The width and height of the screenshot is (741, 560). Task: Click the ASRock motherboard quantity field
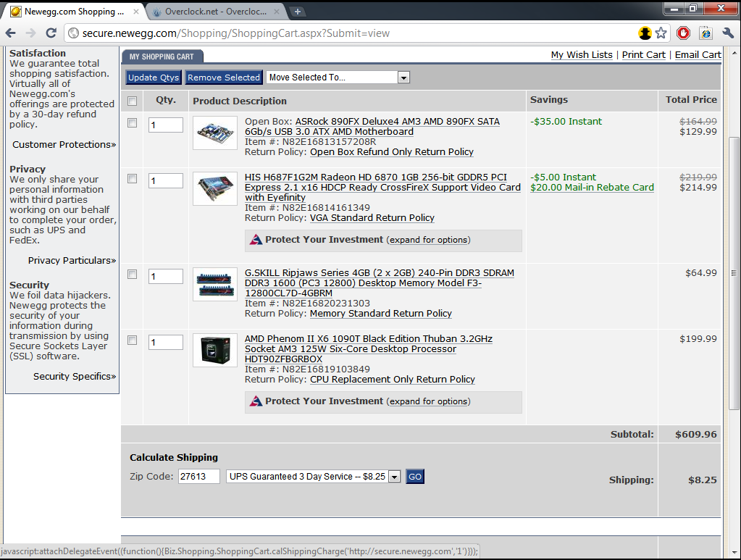[x=166, y=125]
